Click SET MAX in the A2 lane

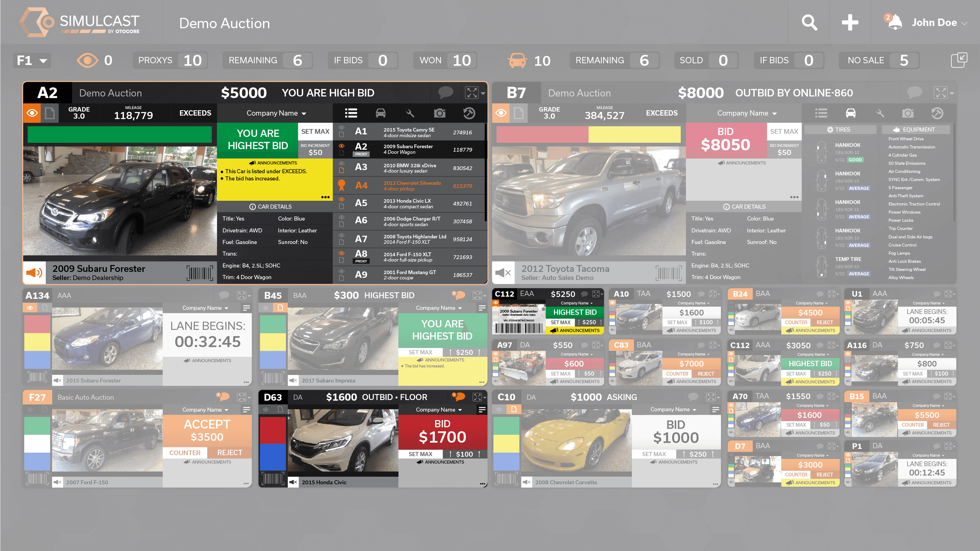[x=315, y=132]
